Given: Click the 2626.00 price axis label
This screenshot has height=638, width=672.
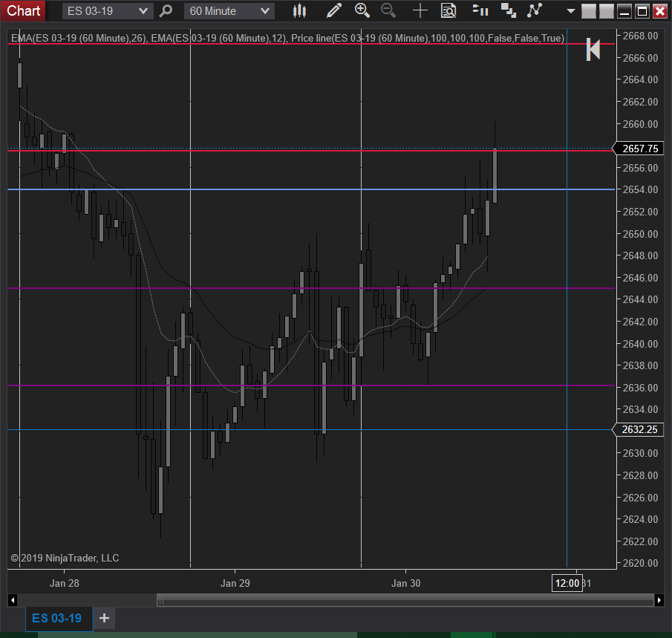Looking at the screenshot, I should click(x=640, y=498).
